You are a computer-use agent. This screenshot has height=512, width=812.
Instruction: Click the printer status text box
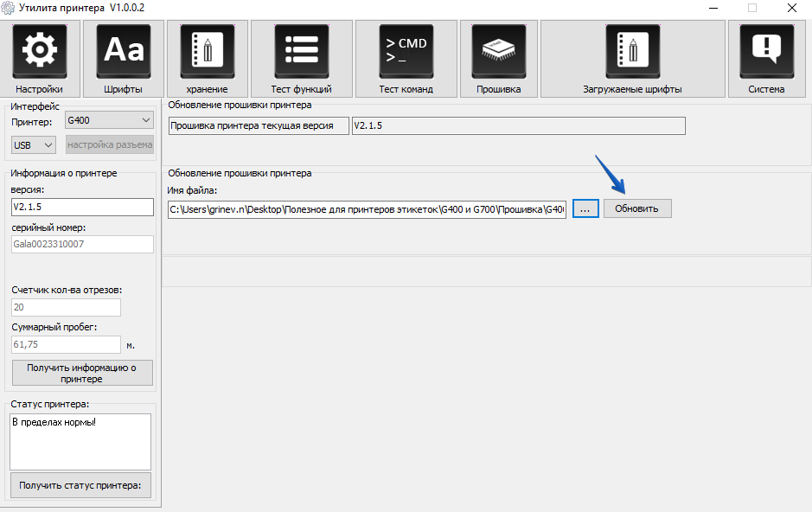point(80,441)
